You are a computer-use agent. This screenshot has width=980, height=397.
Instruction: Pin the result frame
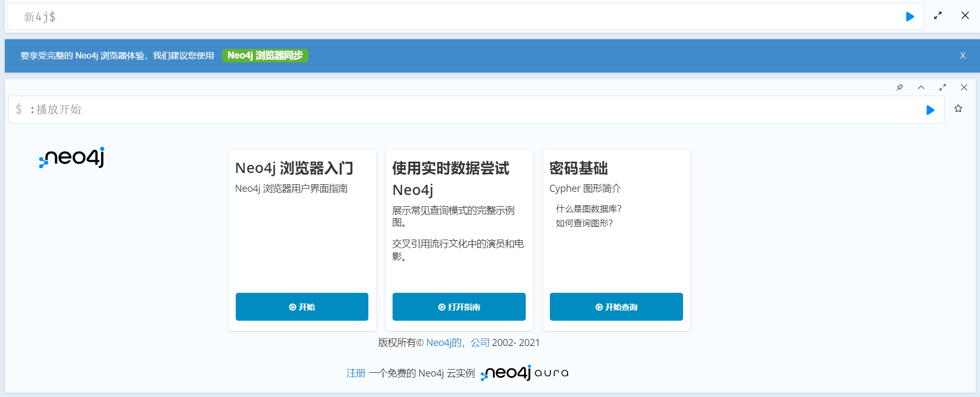(899, 87)
